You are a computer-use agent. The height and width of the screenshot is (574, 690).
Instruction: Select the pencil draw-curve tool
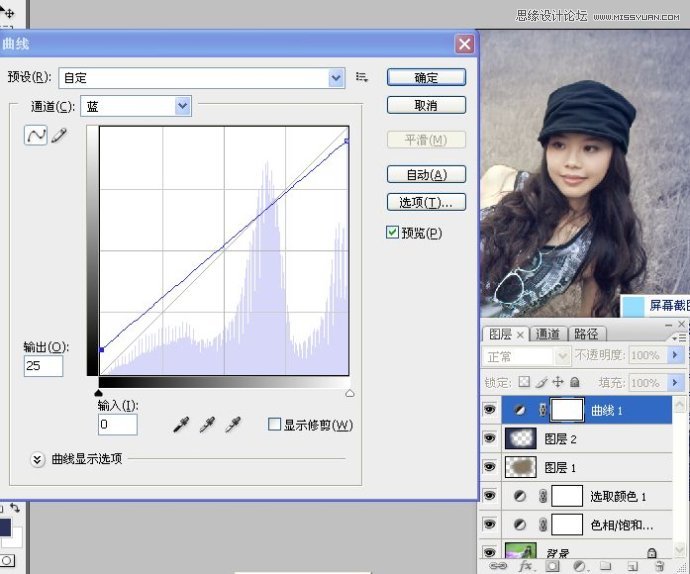pyautogui.click(x=59, y=135)
